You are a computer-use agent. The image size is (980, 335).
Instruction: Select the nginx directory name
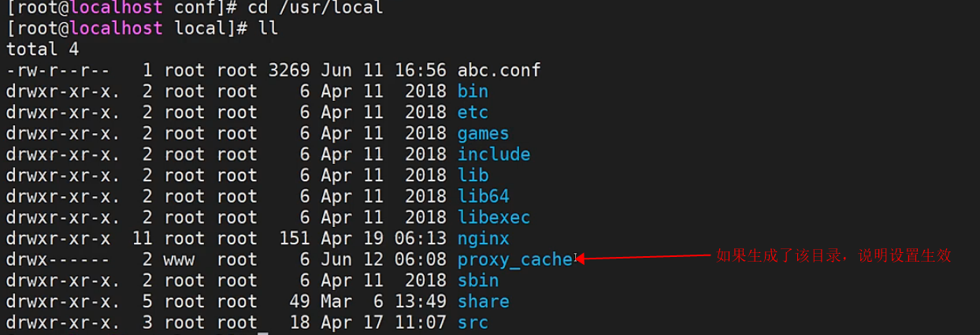tap(483, 238)
